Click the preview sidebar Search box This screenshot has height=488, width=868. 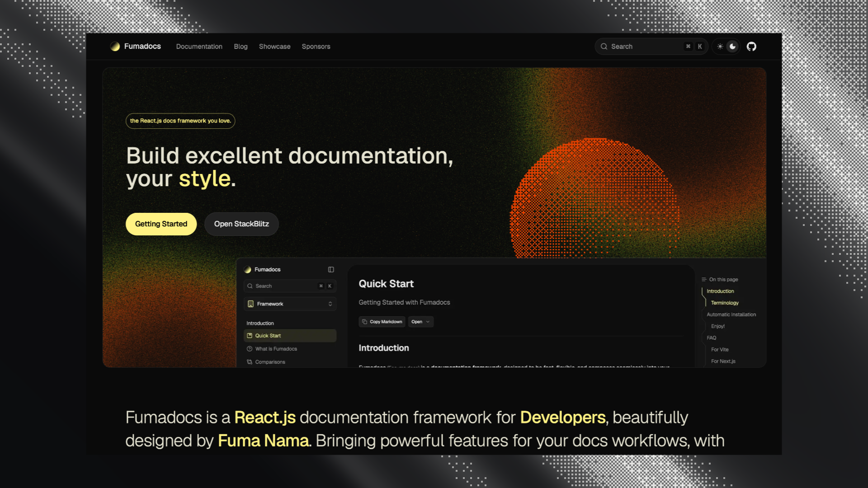point(290,286)
